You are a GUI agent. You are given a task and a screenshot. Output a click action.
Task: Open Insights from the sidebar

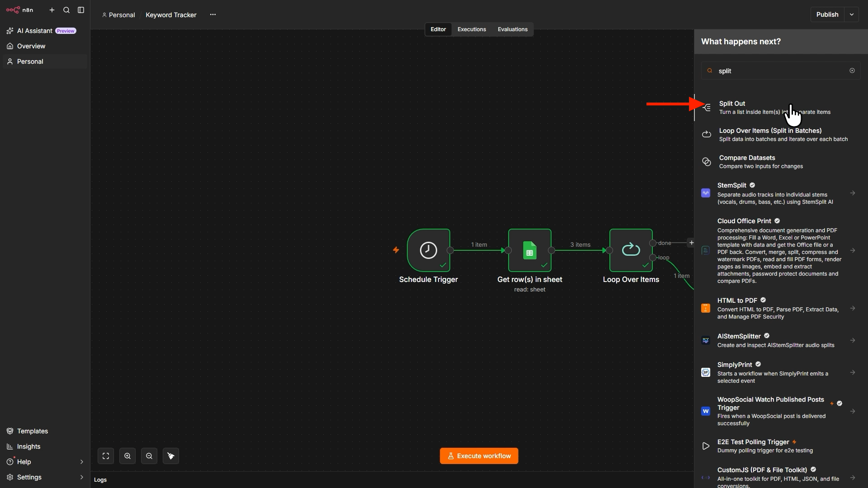tap(45, 446)
